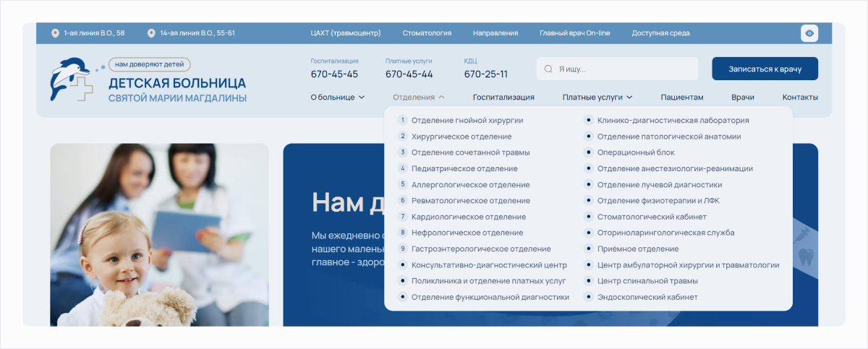Open 'Стоматология' top bar link

click(427, 33)
